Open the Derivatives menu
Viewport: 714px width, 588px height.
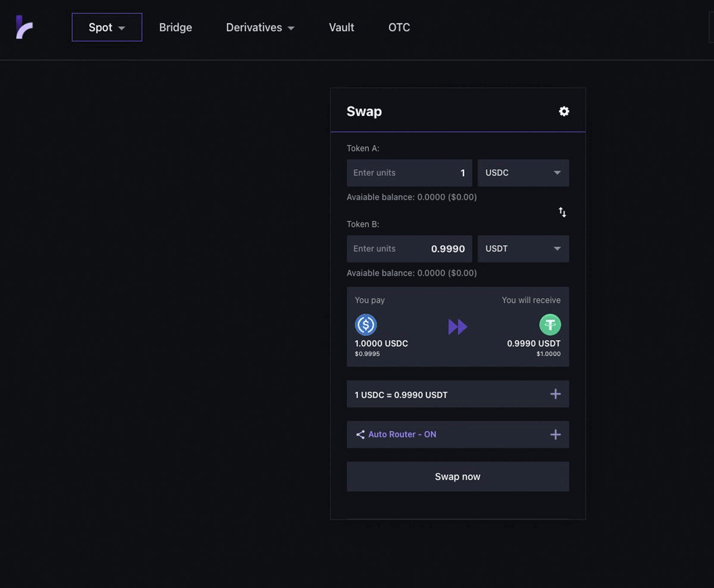click(260, 27)
